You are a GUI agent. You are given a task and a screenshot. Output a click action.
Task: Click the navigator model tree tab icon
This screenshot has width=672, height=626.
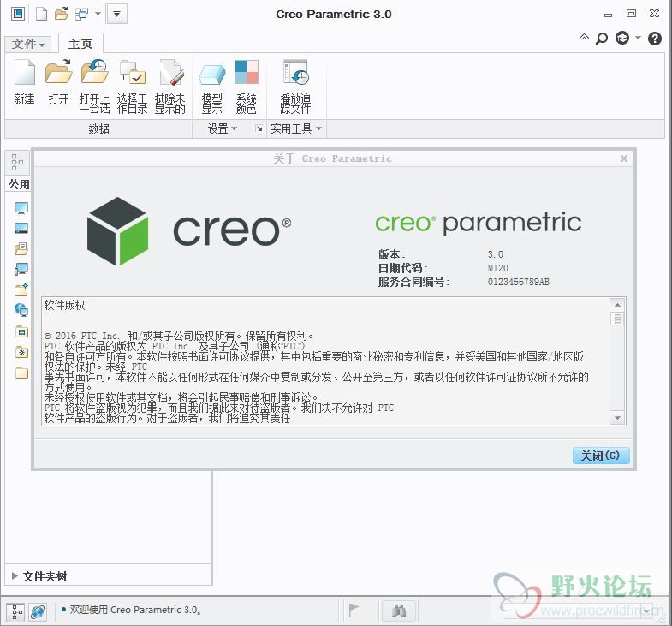[17, 162]
